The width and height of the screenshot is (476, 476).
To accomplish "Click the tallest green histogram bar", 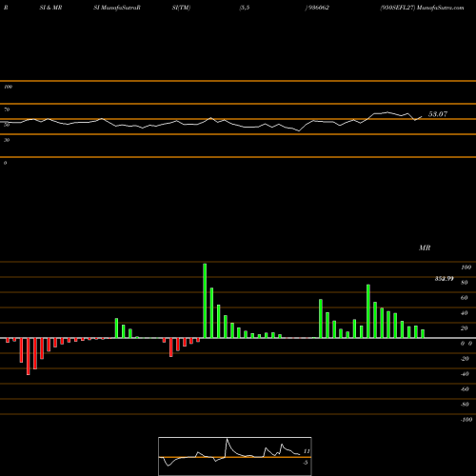I will click(x=205, y=301).
